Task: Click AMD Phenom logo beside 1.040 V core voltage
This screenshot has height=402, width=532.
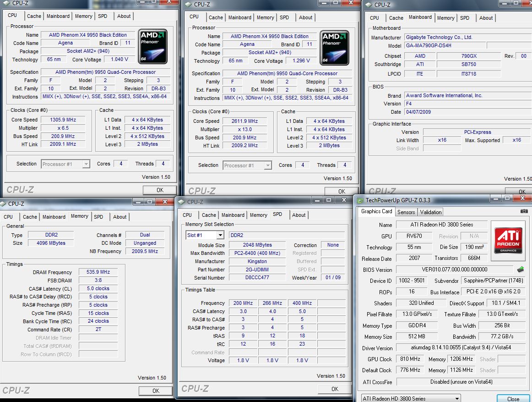Action: tap(153, 47)
